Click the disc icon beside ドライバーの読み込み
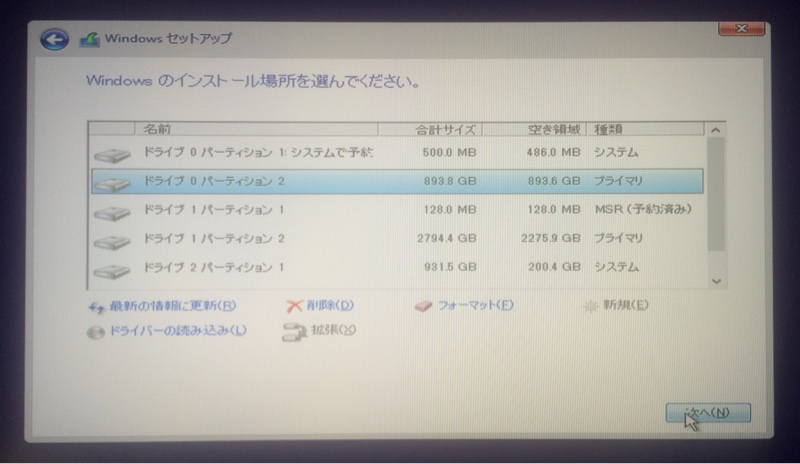 click(x=95, y=332)
